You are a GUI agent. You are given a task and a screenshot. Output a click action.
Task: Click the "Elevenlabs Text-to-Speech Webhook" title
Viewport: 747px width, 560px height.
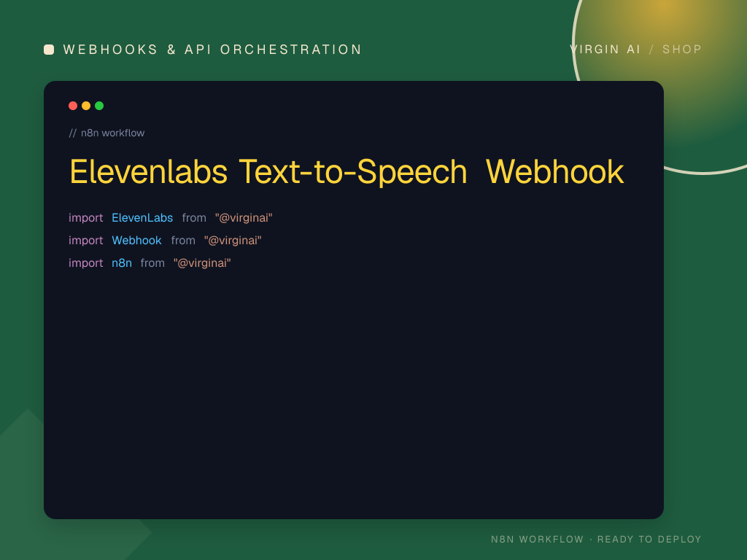pyautogui.click(x=347, y=172)
